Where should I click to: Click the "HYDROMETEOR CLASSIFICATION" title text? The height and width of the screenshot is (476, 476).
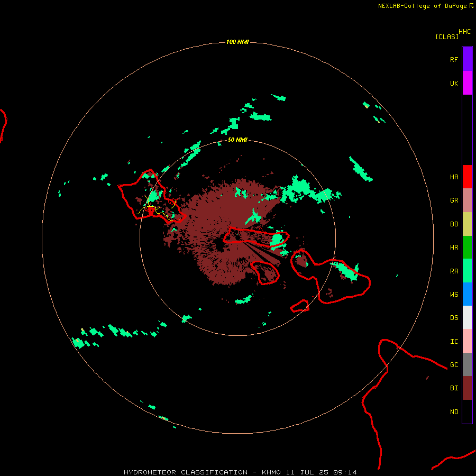click(x=186, y=472)
